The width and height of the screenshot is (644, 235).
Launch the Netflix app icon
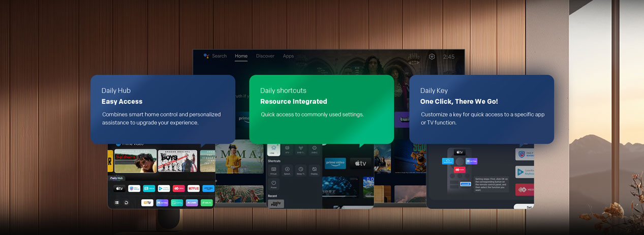[194, 188]
